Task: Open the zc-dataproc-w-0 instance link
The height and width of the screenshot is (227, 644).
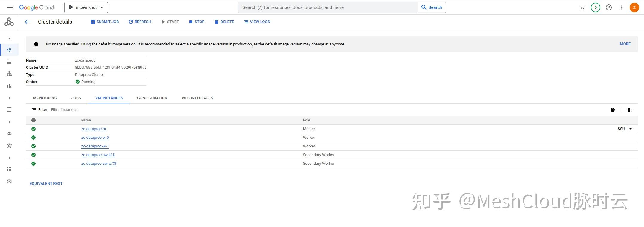Action: point(95,138)
